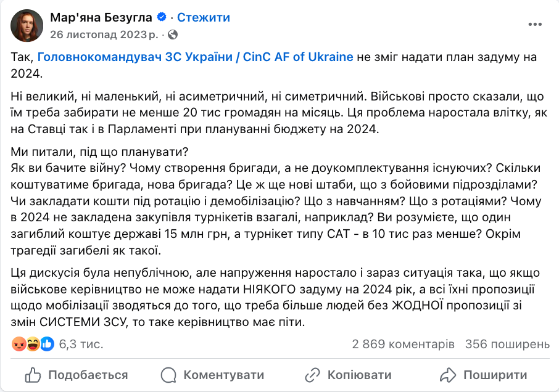
Task: Click the angry face reaction emoji
Action: [19, 344]
